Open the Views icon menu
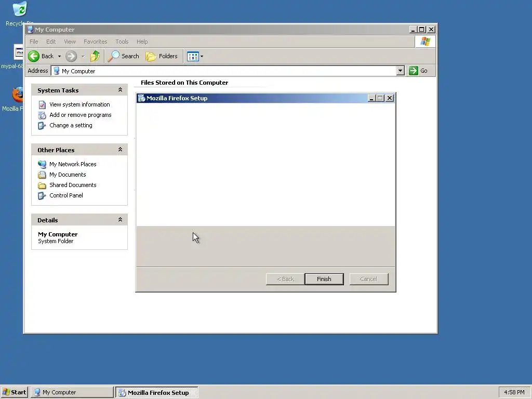The width and height of the screenshot is (532, 399). pyautogui.click(x=195, y=56)
